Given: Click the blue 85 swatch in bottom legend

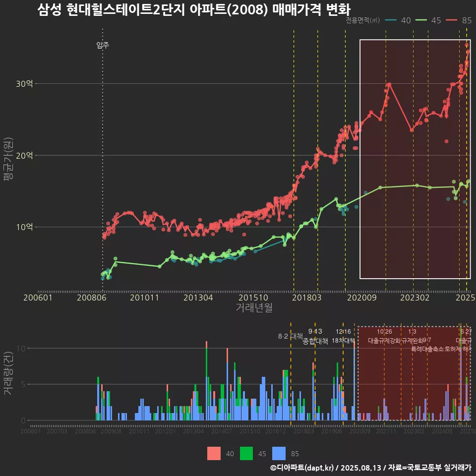Looking at the screenshot, I should tap(279, 454).
